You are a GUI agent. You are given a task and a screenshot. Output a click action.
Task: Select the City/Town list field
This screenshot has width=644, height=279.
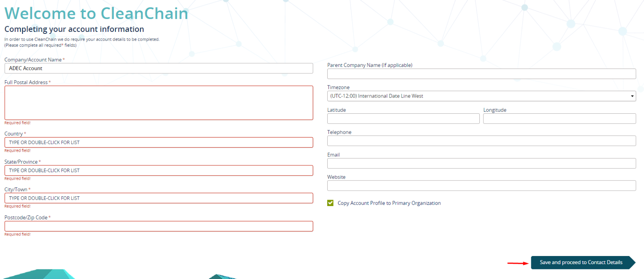tap(159, 198)
